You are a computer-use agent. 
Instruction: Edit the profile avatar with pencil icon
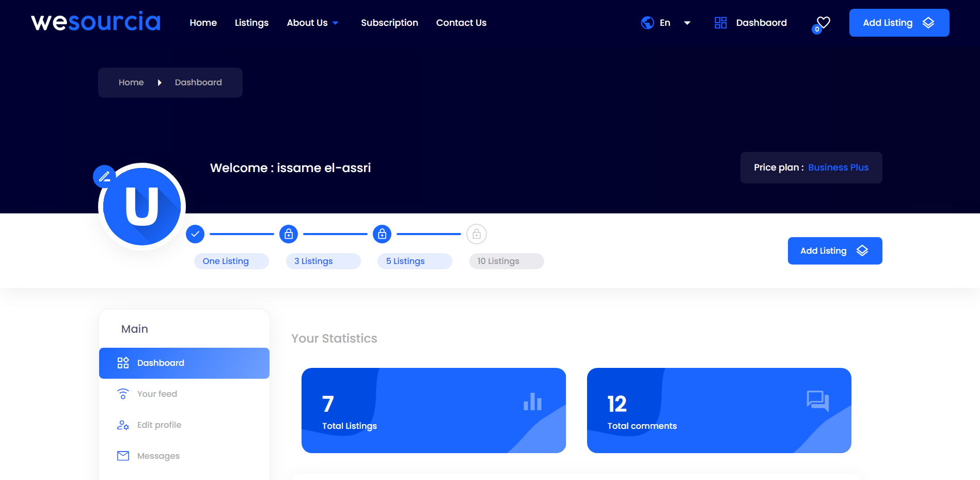click(x=104, y=177)
